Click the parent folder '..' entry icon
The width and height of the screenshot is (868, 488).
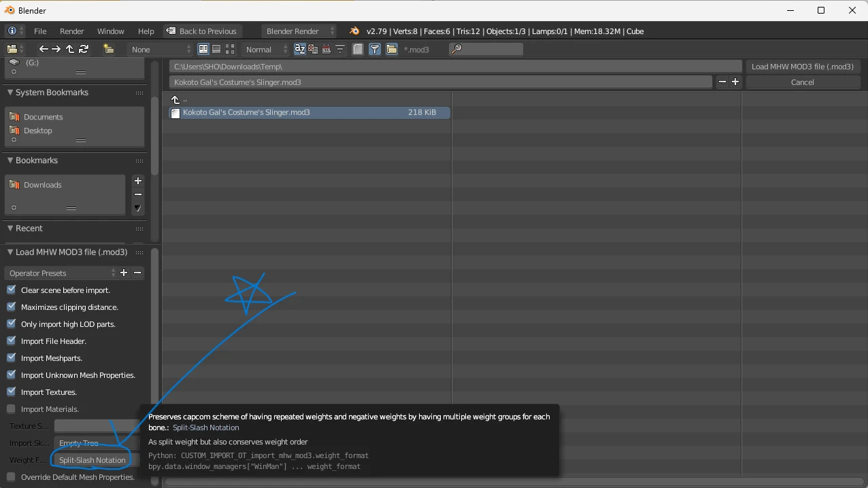pos(176,99)
